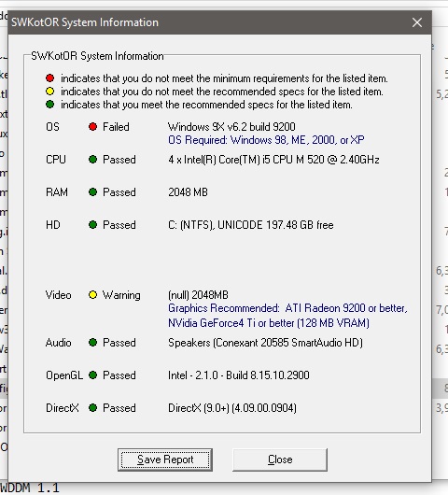This screenshot has height=495, width=448.
Task: Click the yellow legend dot for recommended specs
Action: (49, 92)
